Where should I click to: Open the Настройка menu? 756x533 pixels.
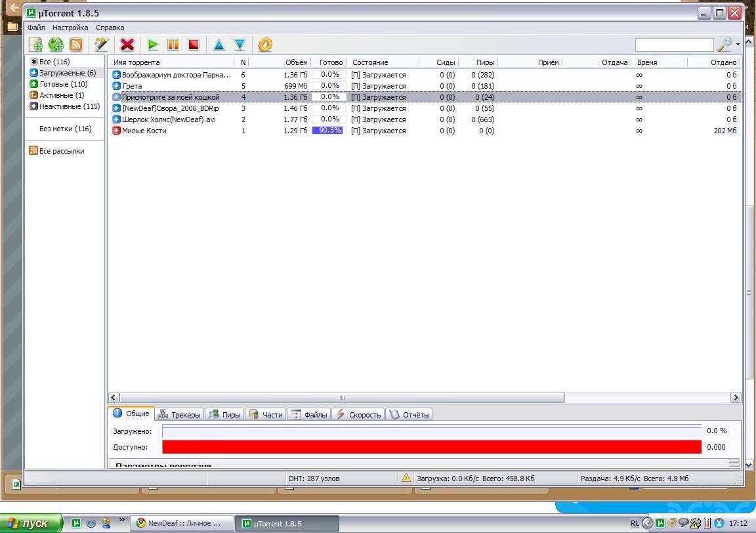[x=70, y=28]
